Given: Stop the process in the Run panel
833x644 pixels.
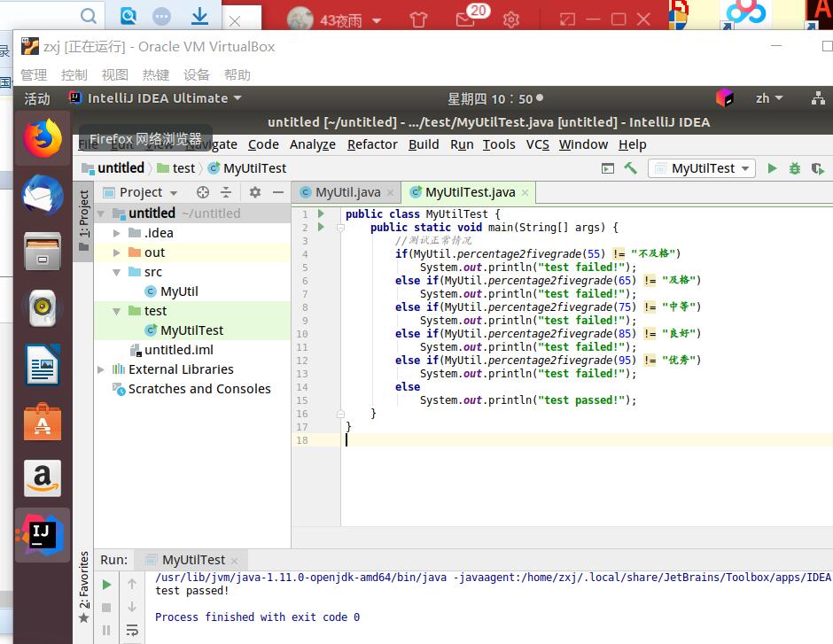Looking at the screenshot, I should tap(106, 608).
